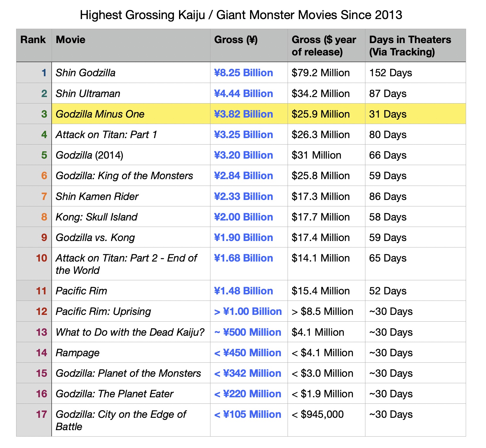
Task: Click the '$17.3 Million' dollar cell
Action: (x=326, y=196)
